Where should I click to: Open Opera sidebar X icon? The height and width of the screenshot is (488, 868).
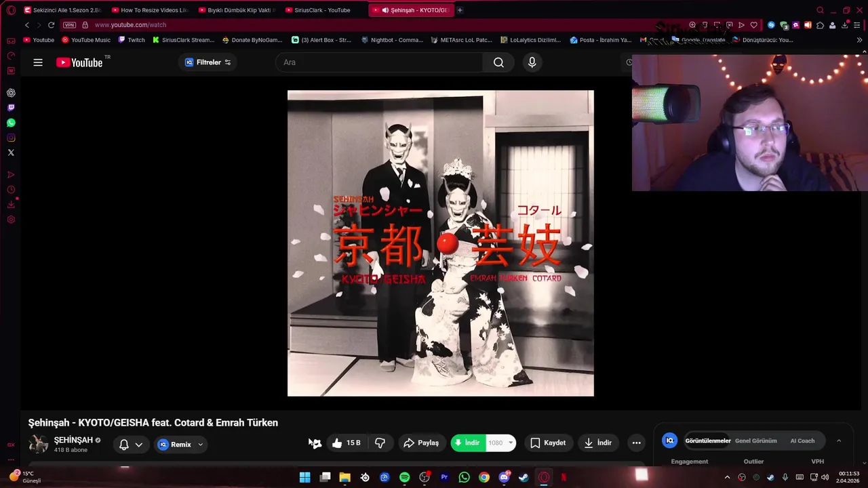point(11,152)
